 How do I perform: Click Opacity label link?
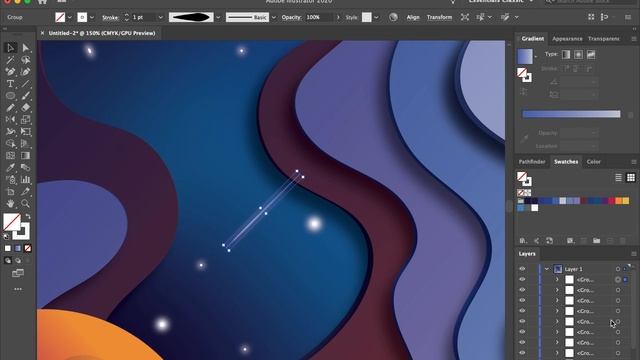point(291,18)
